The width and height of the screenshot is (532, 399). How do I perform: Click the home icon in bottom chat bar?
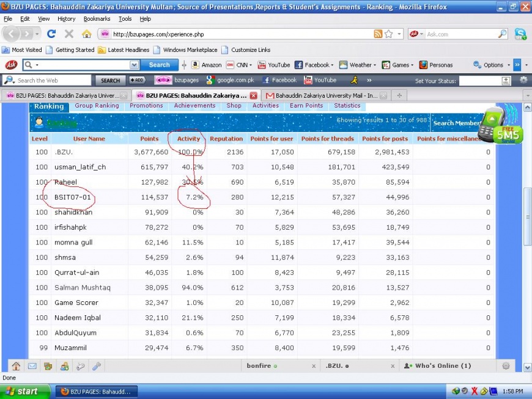coord(15,366)
